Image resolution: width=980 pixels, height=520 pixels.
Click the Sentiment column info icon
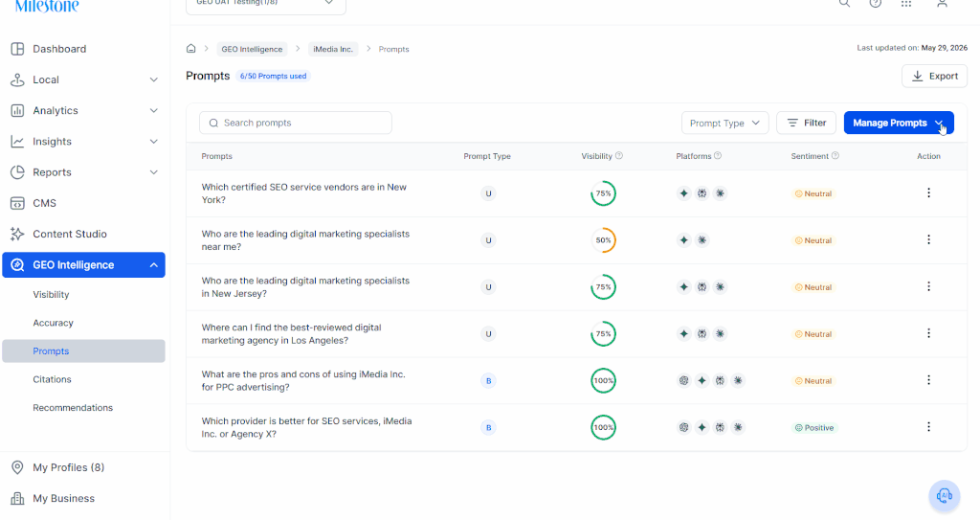coord(835,156)
